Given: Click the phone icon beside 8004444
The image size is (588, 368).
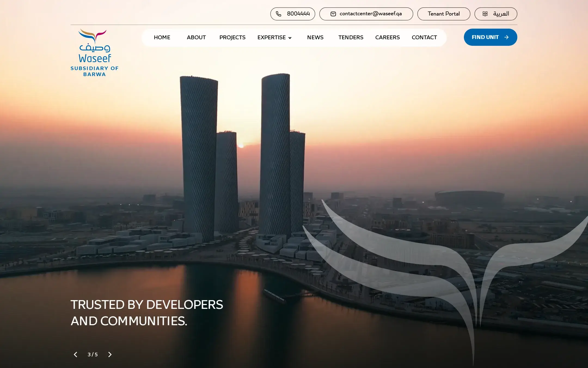Looking at the screenshot, I should (x=278, y=14).
